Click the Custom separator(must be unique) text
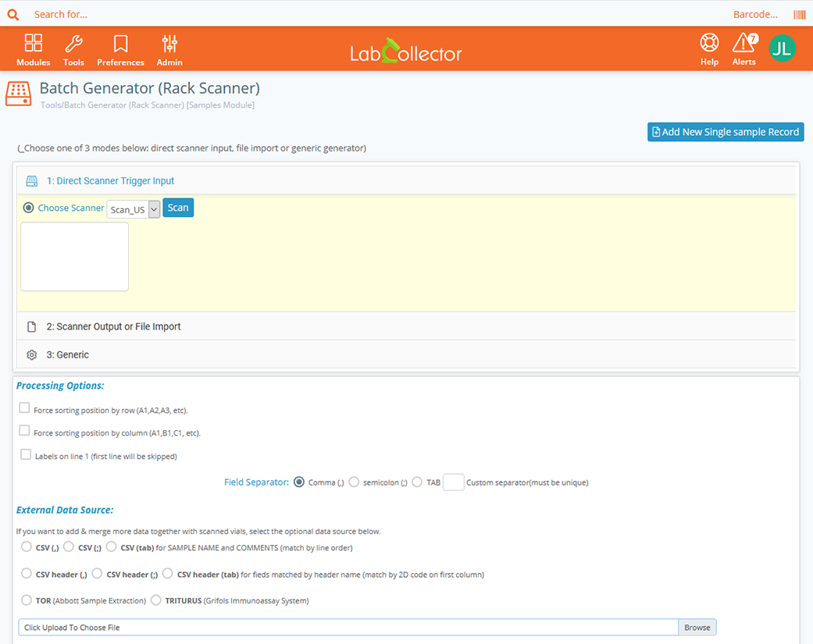This screenshot has height=644, width=813. point(527,482)
